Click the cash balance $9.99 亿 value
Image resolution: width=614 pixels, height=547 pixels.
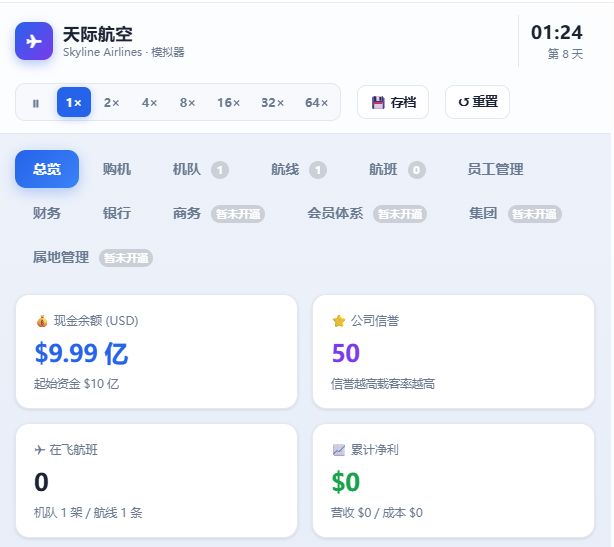pyautogui.click(x=81, y=353)
